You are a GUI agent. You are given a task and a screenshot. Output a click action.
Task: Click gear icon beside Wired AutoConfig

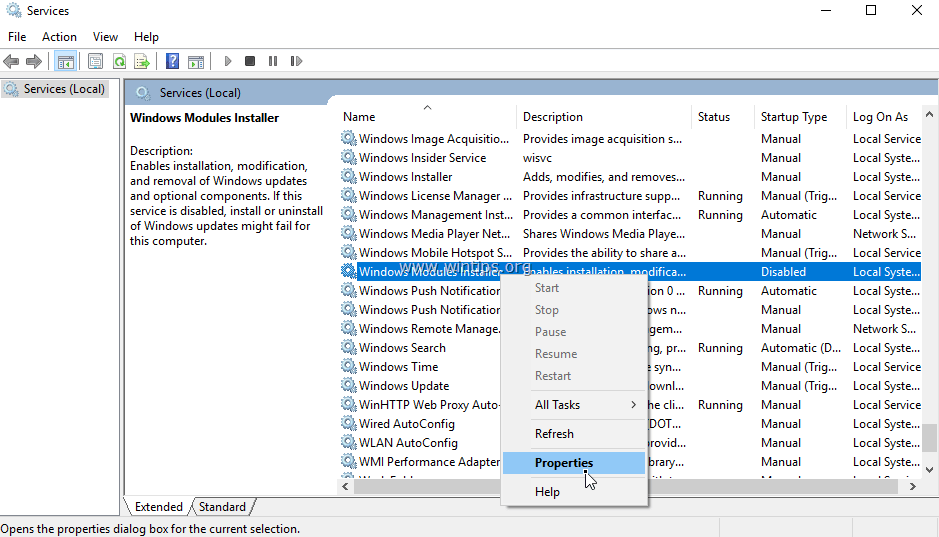pyautogui.click(x=349, y=423)
